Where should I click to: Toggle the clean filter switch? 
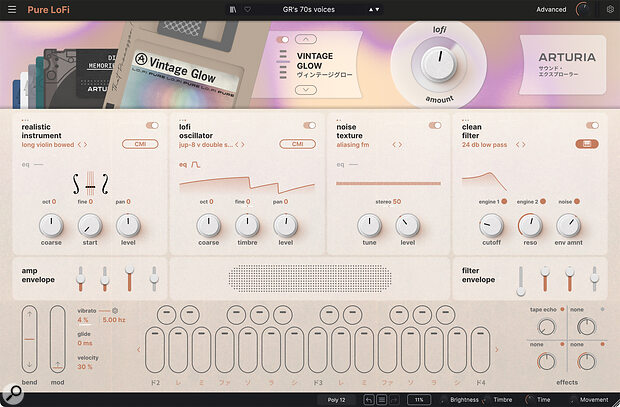pos(592,125)
